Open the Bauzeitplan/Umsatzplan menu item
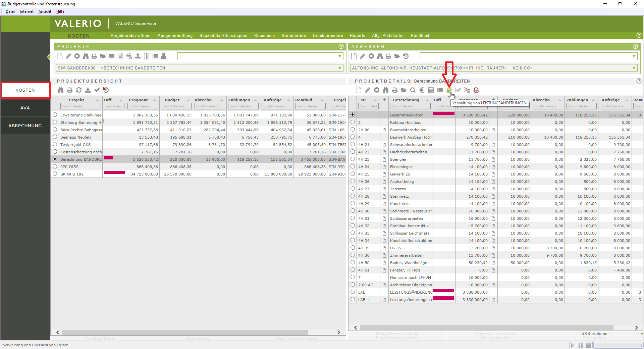Image resolution: width=644 pixels, height=349 pixels. (223, 36)
